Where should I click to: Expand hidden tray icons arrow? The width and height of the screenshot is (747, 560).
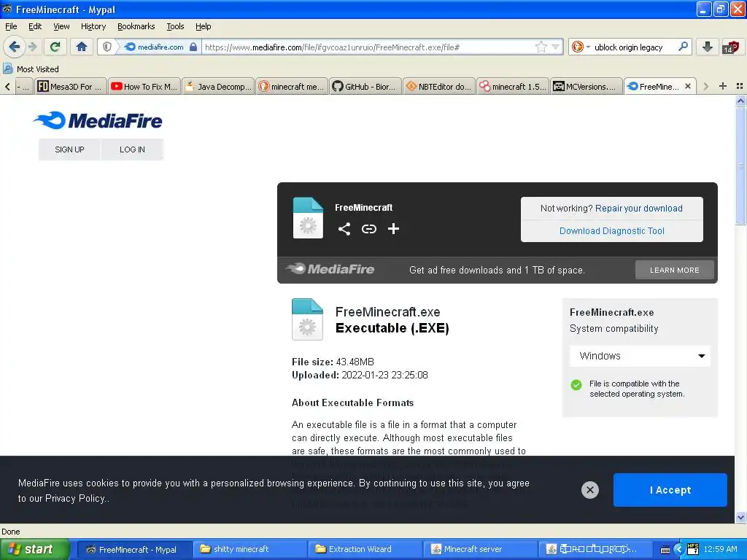pyautogui.click(x=679, y=550)
